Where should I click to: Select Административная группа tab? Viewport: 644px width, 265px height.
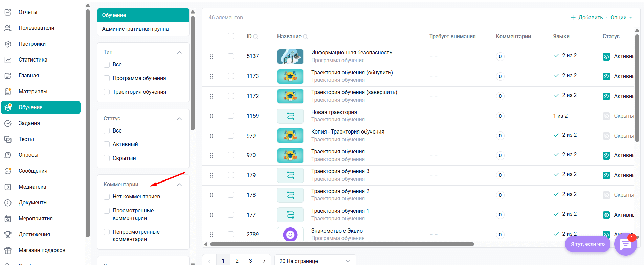(x=143, y=29)
